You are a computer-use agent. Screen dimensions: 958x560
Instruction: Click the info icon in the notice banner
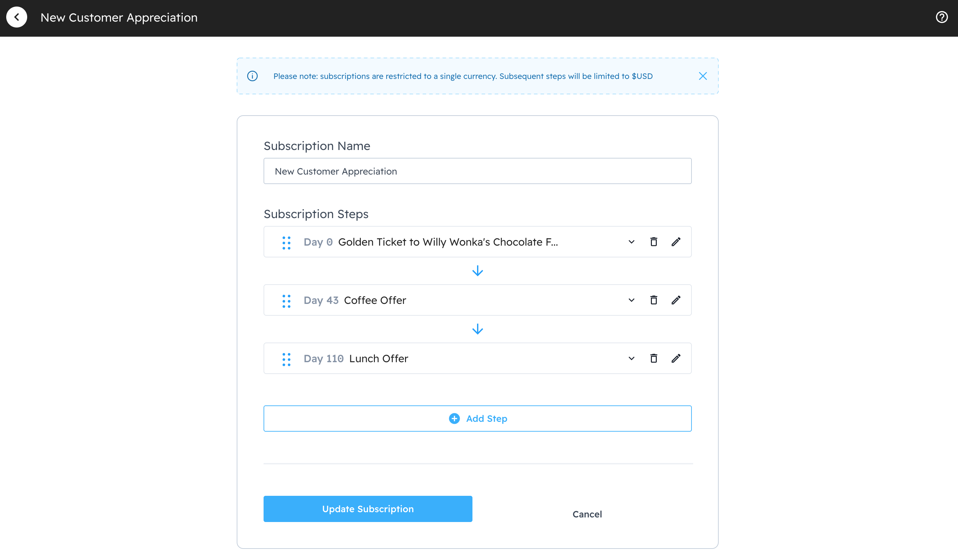click(x=252, y=76)
